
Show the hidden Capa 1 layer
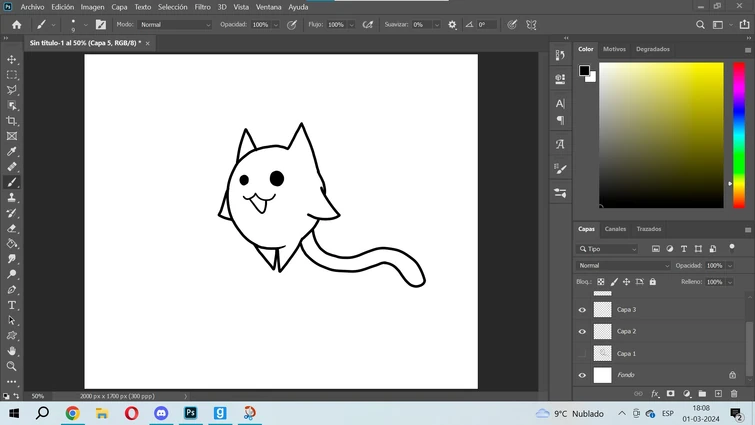pyautogui.click(x=582, y=354)
